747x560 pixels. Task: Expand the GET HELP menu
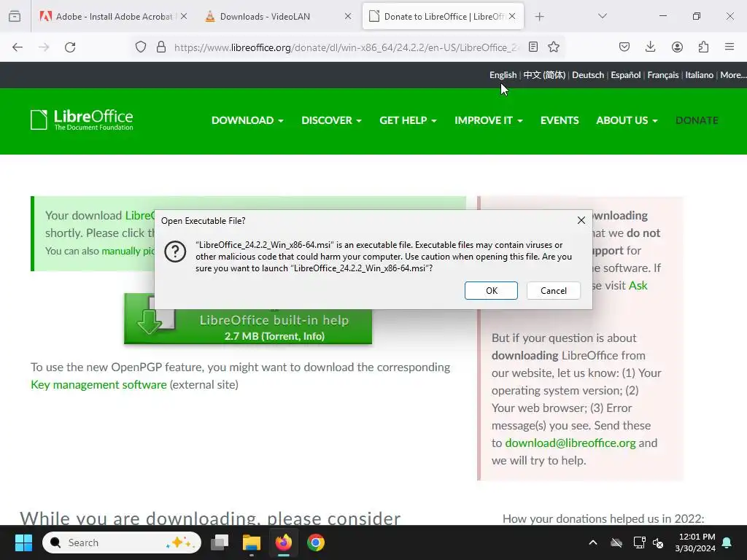tap(408, 120)
